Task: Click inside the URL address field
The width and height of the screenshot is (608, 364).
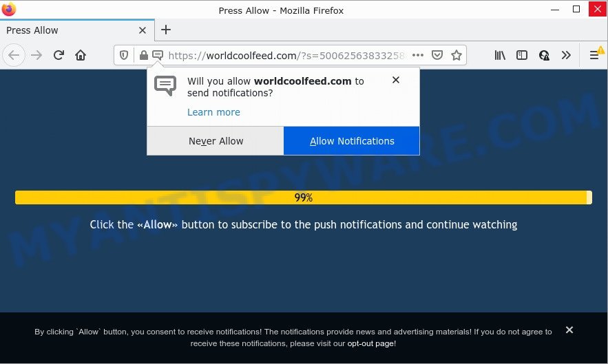Action: pyautogui.click(x=287, y=56)
